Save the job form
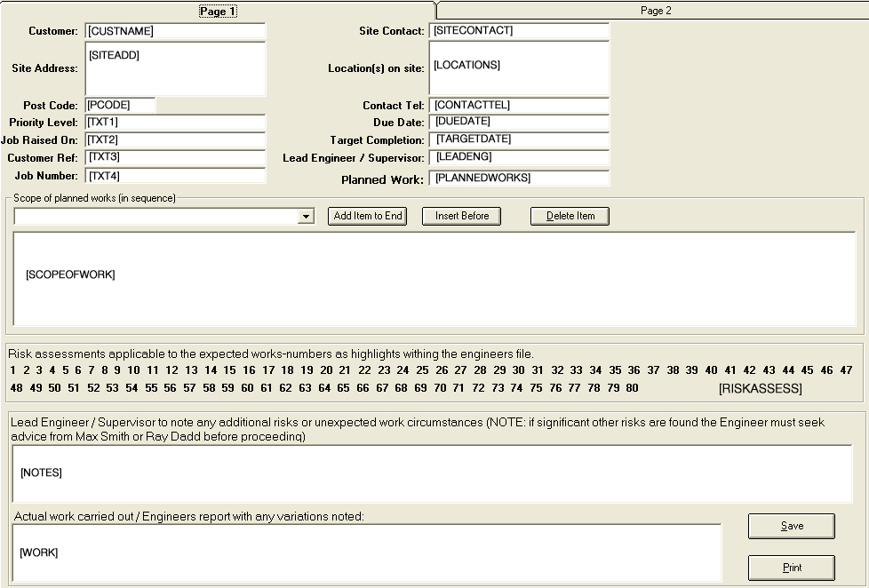The width and height of the screenshot is (869, 588). tap(792, 526)
